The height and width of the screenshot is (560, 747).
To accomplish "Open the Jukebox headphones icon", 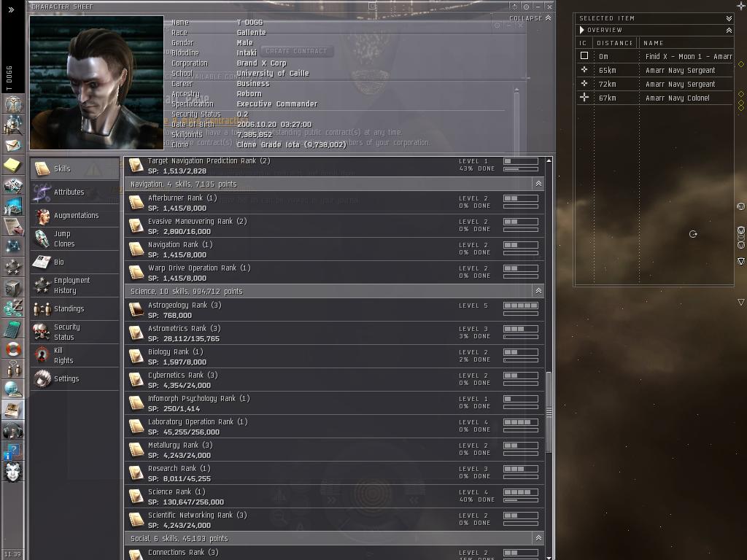I will [x=13, y=432].
